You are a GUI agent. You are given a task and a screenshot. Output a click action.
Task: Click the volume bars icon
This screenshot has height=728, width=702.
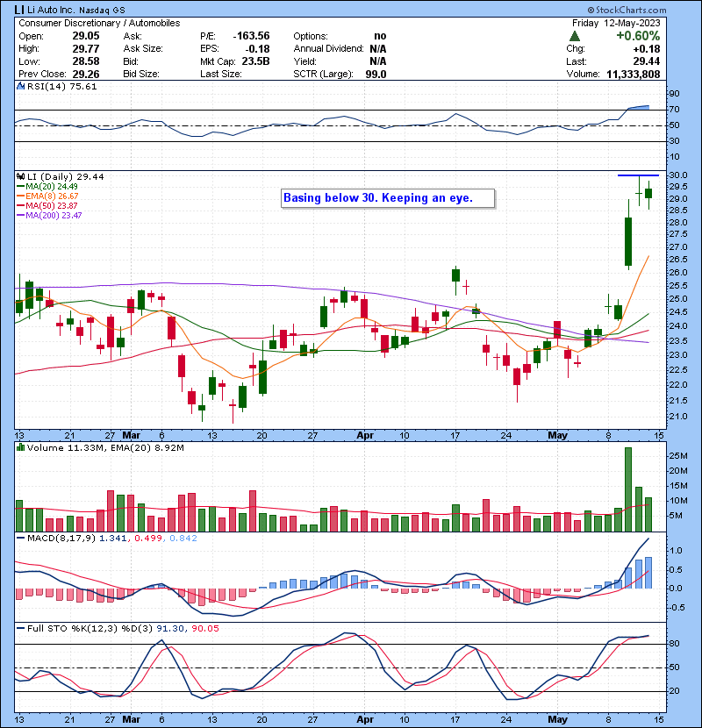[20, 447]
